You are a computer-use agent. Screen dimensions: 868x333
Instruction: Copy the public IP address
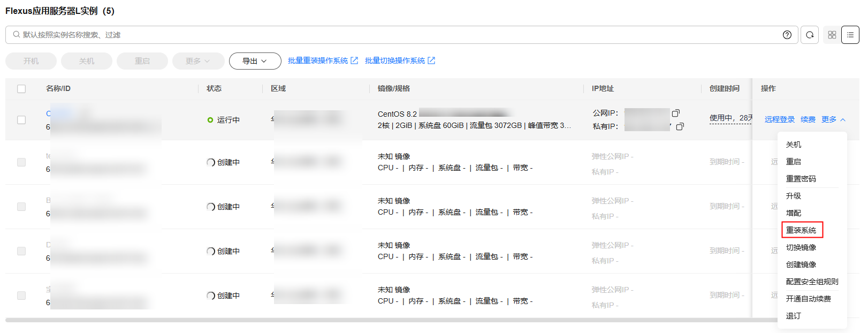point(676,113)
